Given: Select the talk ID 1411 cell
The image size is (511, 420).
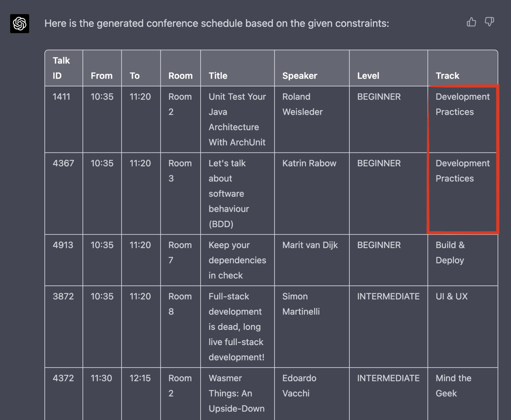Looking at the screenshot, I should (61, 97).
